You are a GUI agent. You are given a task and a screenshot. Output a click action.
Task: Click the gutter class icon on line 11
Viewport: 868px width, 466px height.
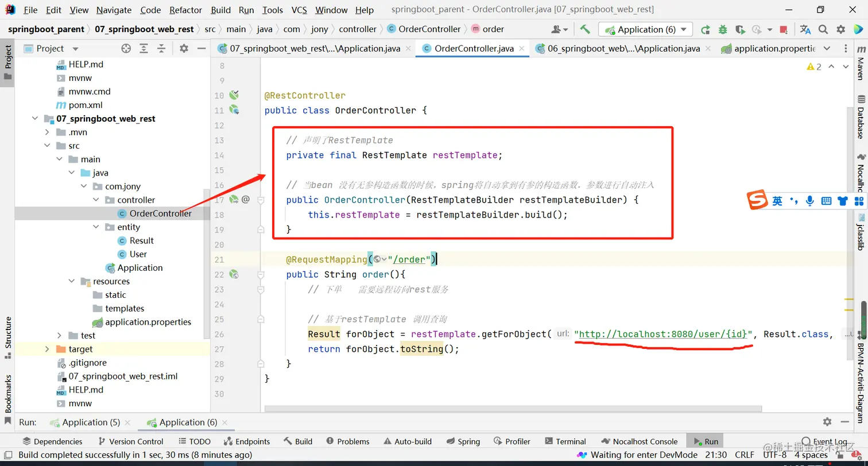(234, 110)
